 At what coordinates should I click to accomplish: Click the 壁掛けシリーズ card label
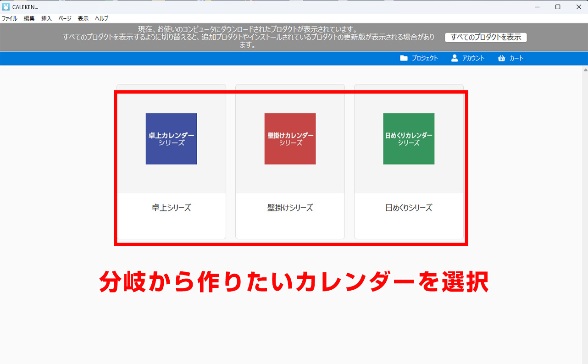(x=290, y=208)
